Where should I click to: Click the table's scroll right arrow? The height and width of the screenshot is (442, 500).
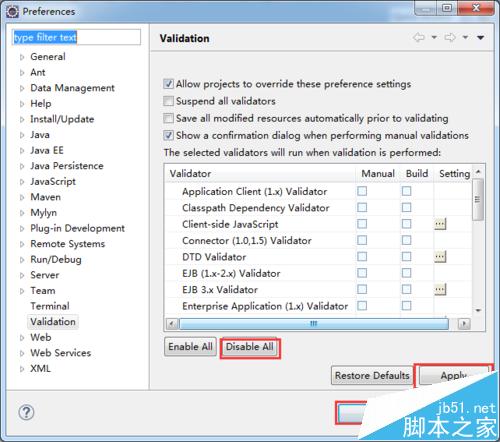pos(464,323)
